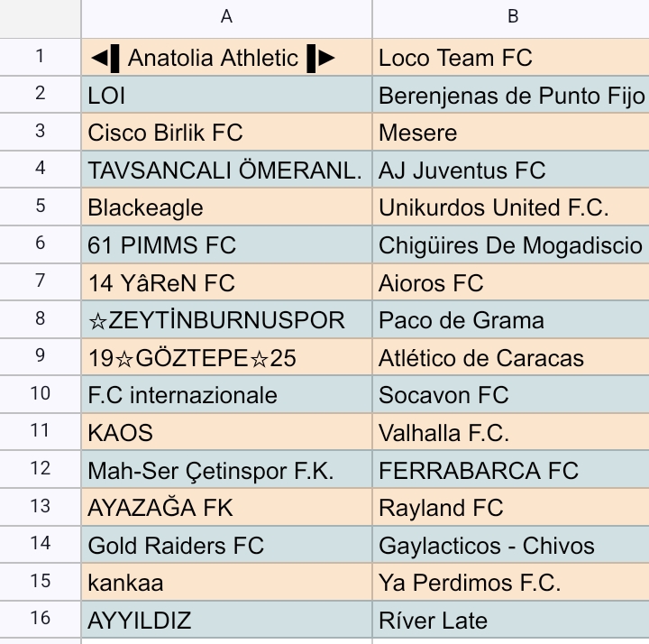
Task: Select row 8 header
Action: point(41,319)
